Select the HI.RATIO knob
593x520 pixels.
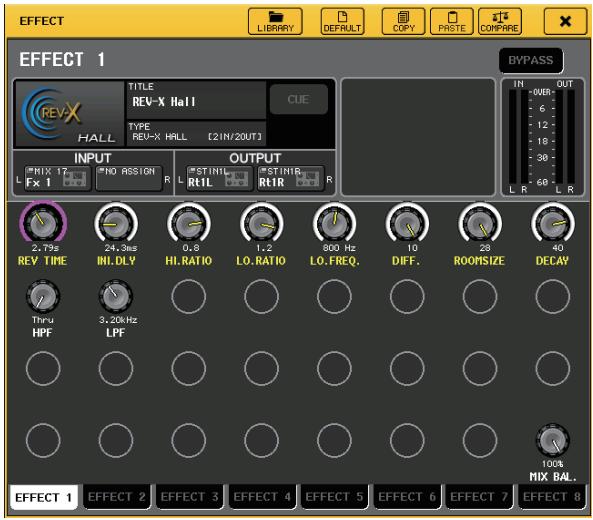point(189,223)
